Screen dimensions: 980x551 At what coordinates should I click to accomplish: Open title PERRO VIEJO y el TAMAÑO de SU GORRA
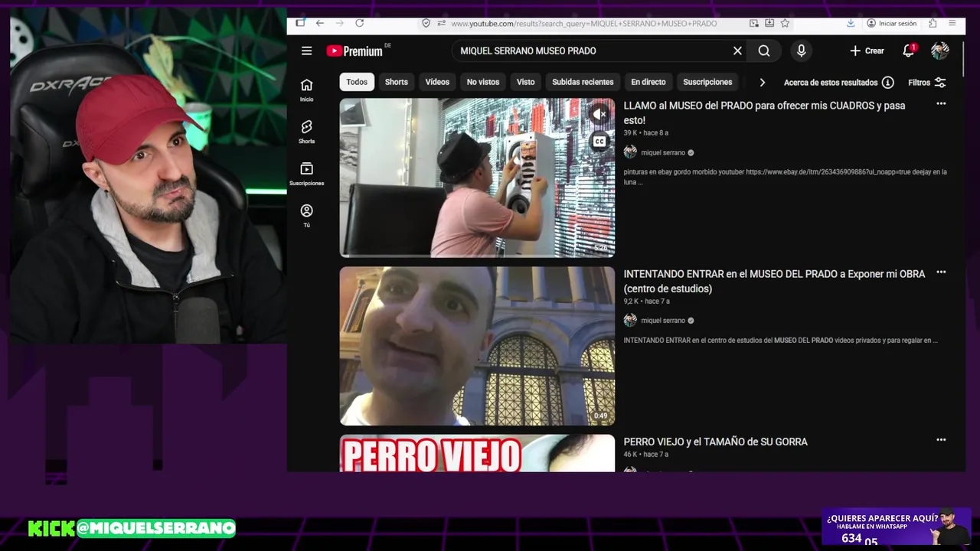[715, 442]
